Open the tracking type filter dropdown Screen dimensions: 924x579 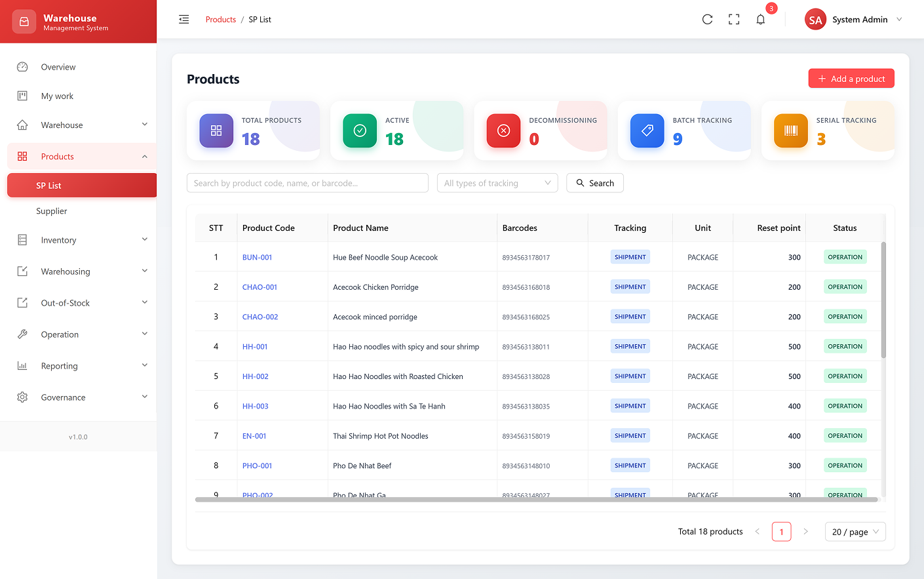[x=497, y=183]
